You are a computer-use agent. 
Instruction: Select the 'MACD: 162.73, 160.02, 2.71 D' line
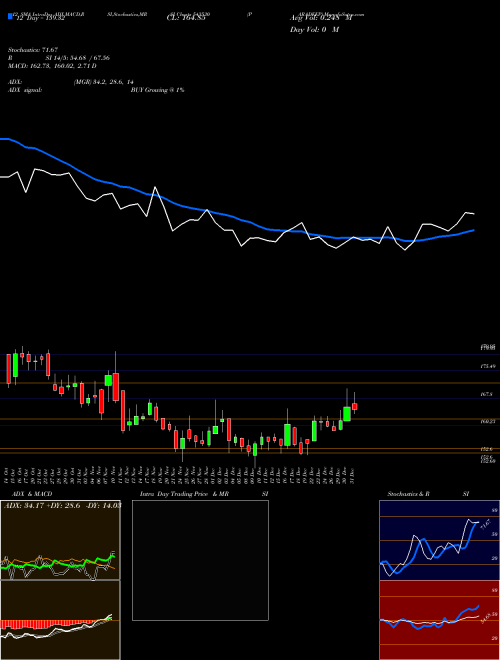point(52,66)
